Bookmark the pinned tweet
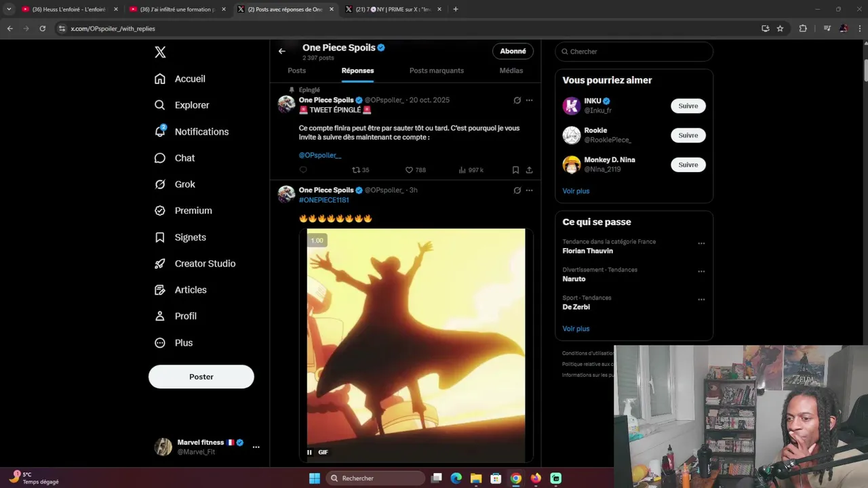Screen dimensions: 868x488 click(x=515, y=170)
